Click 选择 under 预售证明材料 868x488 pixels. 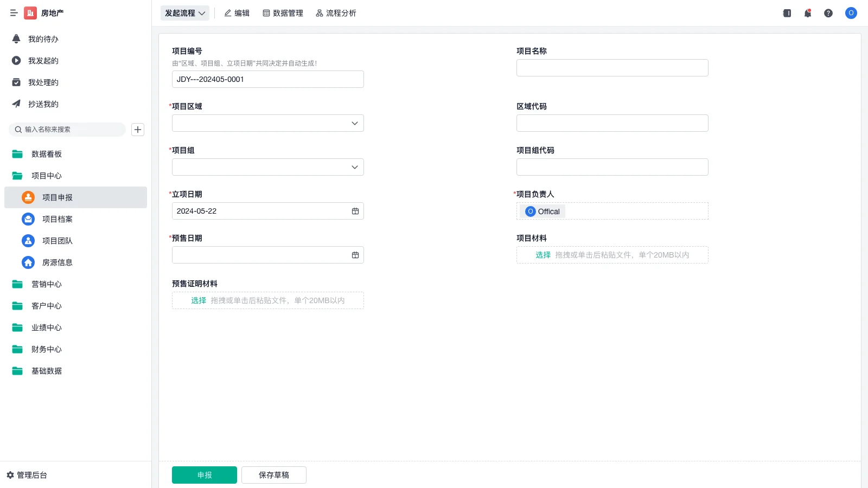pyautogui.click(x=199, y=300)
